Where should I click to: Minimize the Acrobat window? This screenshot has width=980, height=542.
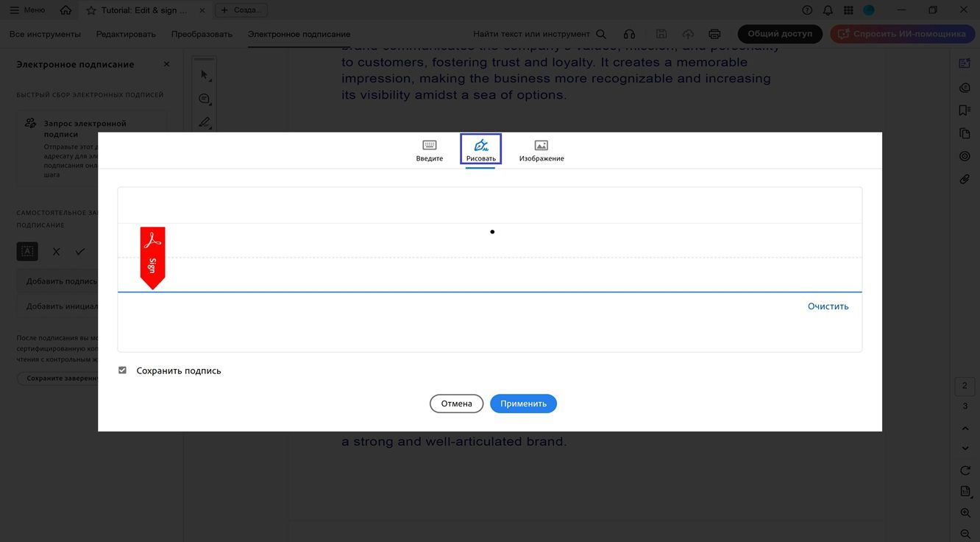[902, 10]
